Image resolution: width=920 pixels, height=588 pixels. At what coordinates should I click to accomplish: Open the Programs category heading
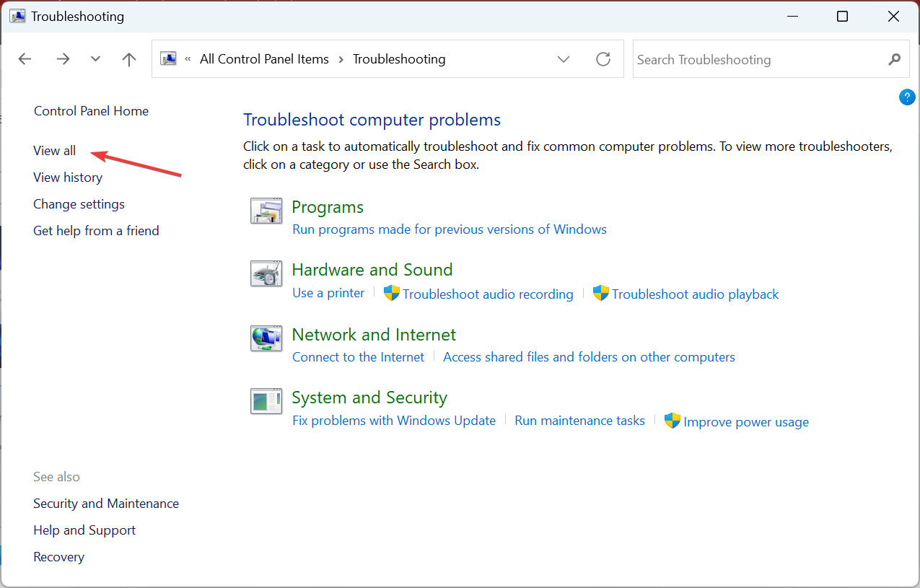tap(328, 207)
